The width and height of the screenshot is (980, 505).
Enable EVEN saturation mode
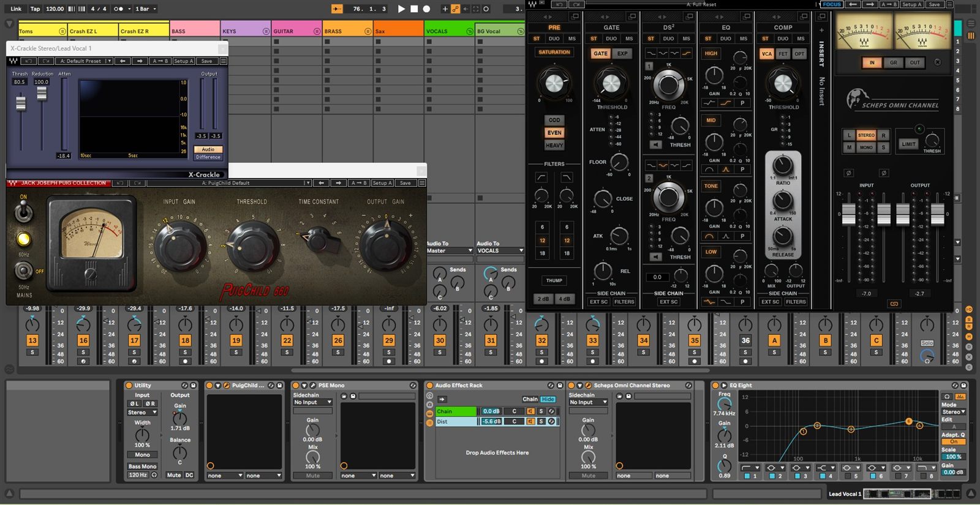pos(554,133)
